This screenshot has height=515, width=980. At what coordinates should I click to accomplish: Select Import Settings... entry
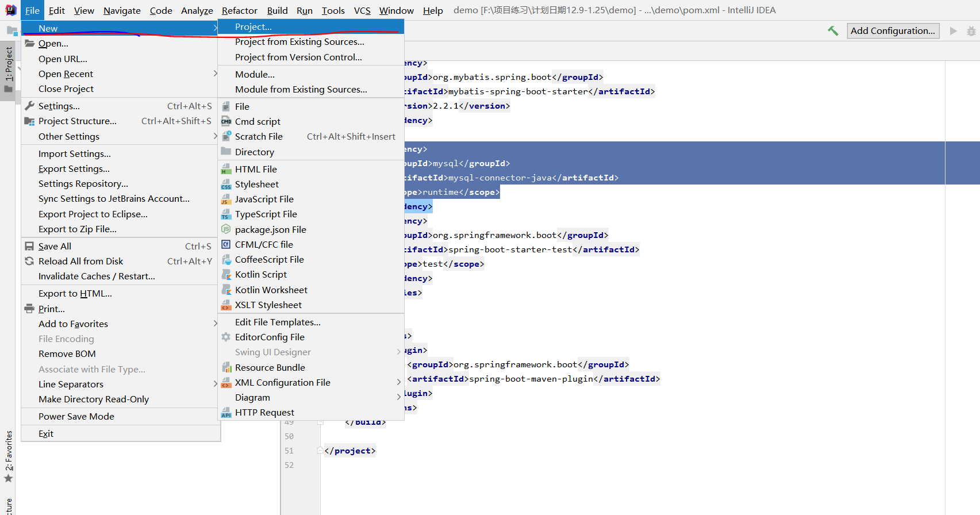(119, 153)
